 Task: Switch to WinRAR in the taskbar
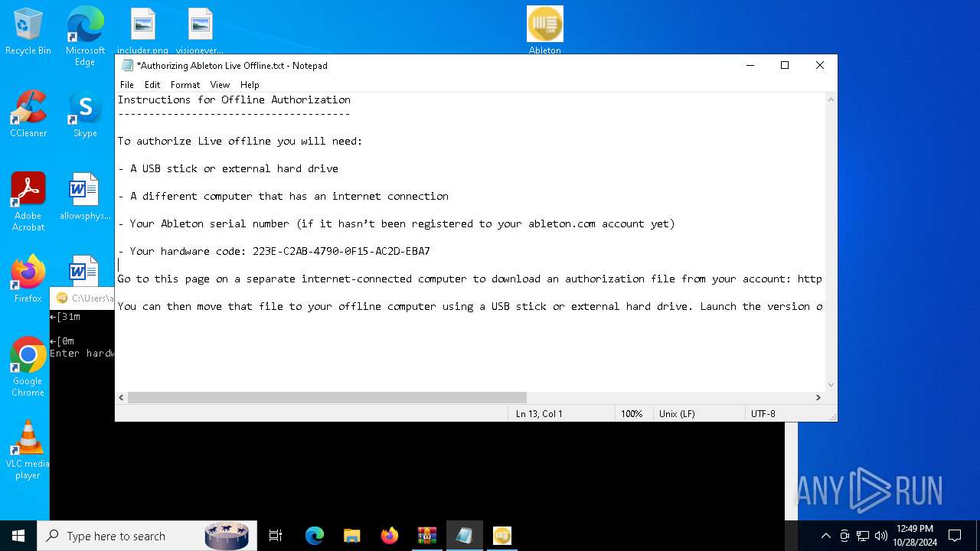coord(427,536)
